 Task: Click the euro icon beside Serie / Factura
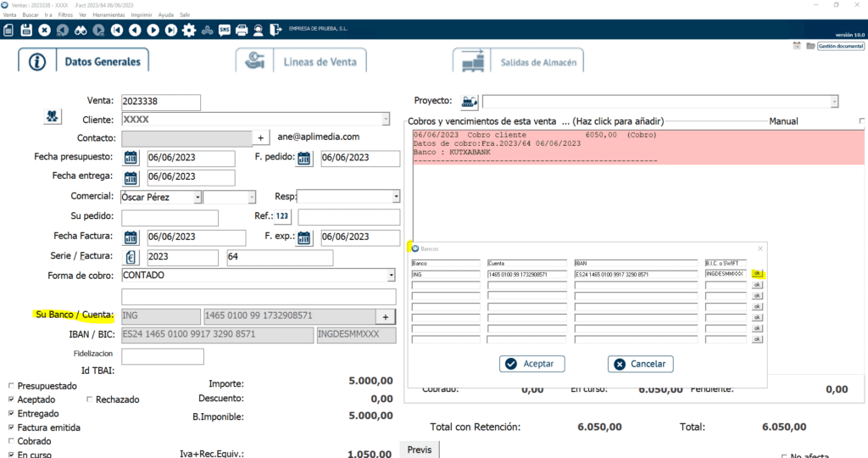pyautogui.click(x=131, y=257)
